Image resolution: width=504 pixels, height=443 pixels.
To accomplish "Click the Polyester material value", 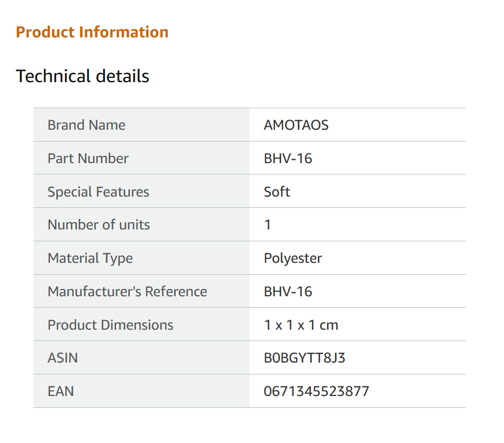I will tap(293, 258).
